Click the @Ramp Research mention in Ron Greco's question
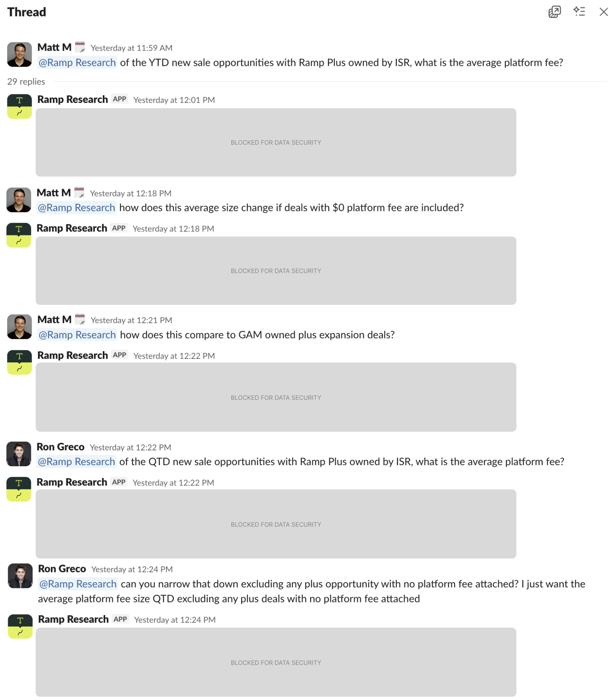Viewport: 609px width, 700px height. [76, 461]
